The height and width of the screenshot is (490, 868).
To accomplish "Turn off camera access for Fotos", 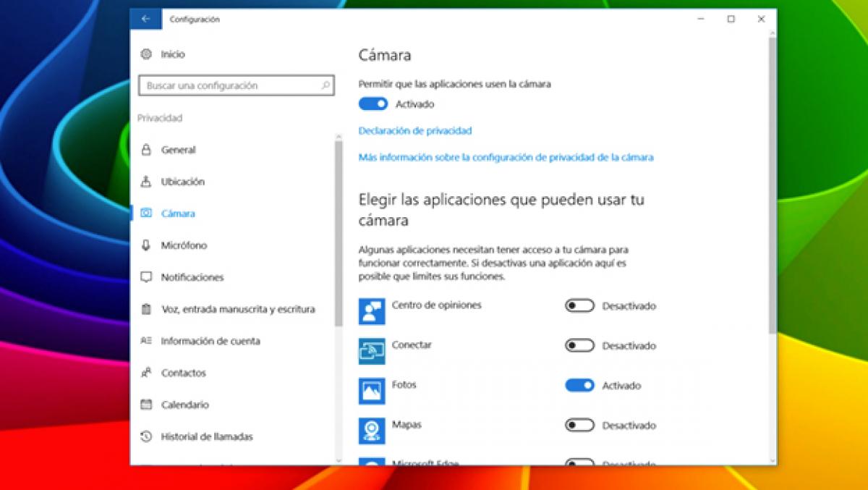I will 579,386.
